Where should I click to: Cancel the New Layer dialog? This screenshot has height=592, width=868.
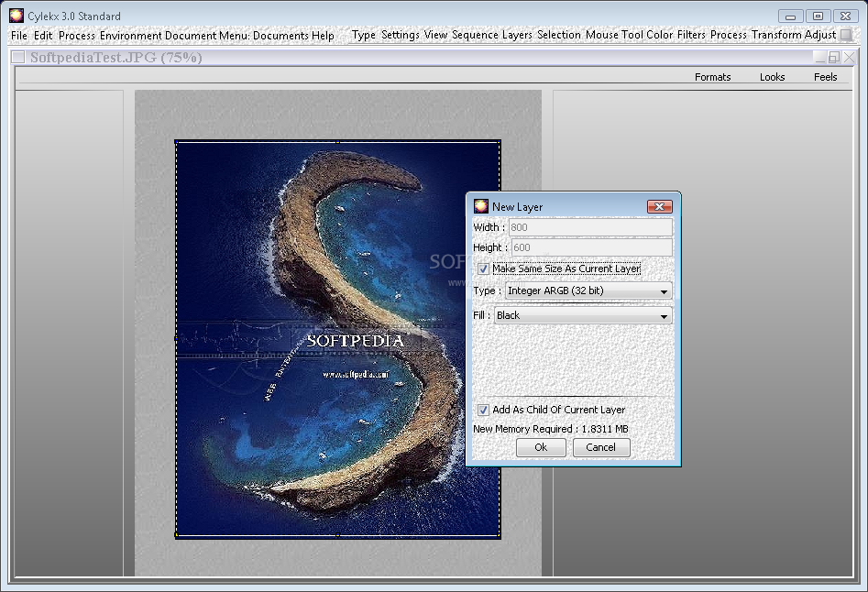point(600,447)
